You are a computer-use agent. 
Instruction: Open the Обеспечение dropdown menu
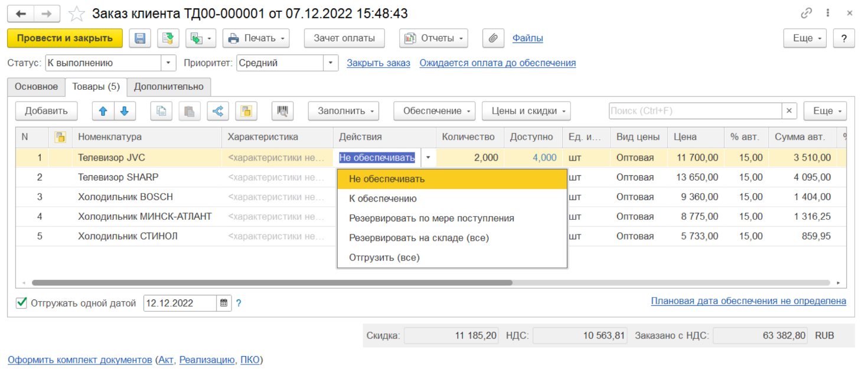pos(438,111)
